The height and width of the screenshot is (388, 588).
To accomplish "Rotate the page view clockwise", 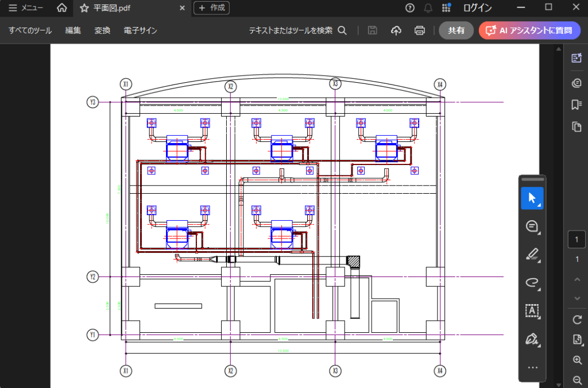I will click(577, 320).
